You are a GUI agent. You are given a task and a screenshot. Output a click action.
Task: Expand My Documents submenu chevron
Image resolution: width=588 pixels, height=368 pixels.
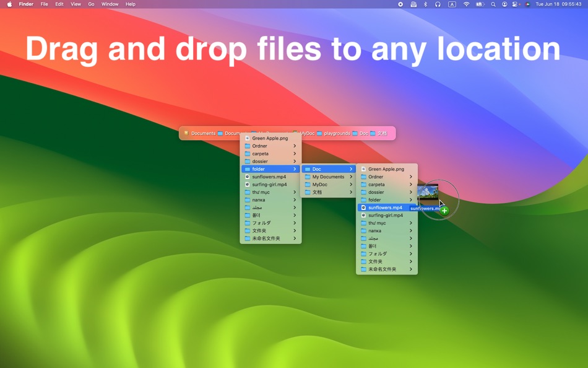point(351,177)
